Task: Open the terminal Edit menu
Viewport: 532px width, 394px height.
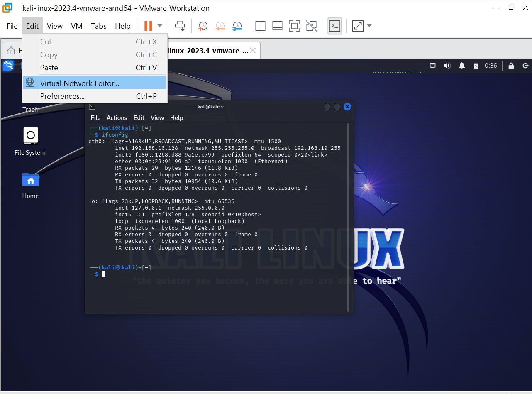Action: click(139, 118)
